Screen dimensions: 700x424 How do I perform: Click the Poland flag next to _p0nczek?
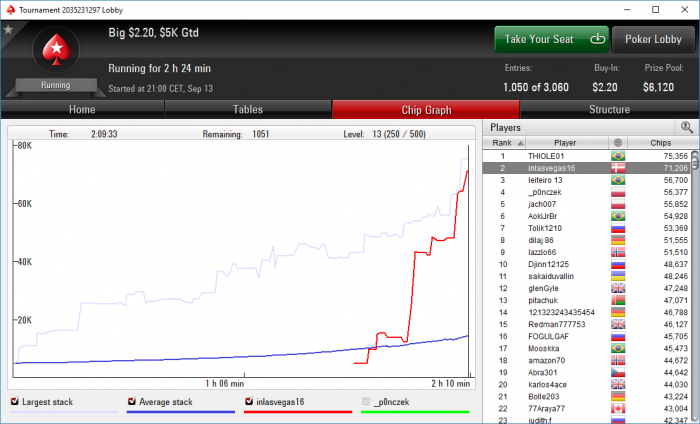618,192
